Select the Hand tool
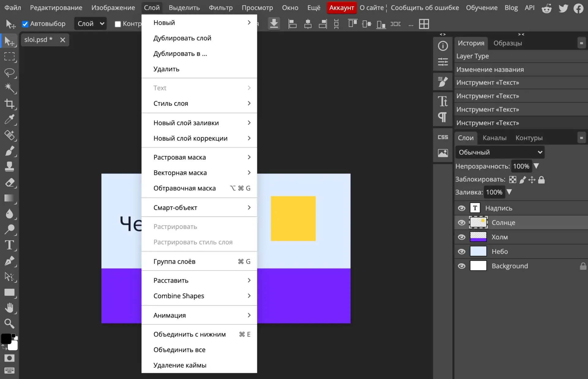588x379 pixels. [9, 308]
